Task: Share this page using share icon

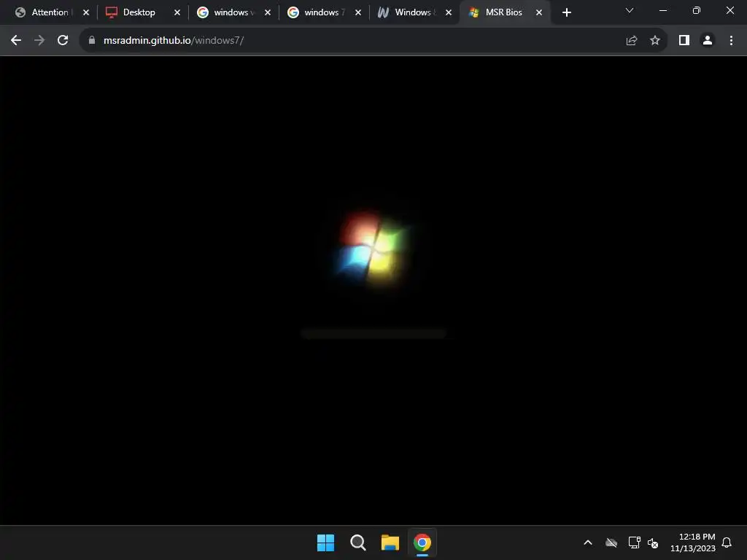Action: (632, 41)
